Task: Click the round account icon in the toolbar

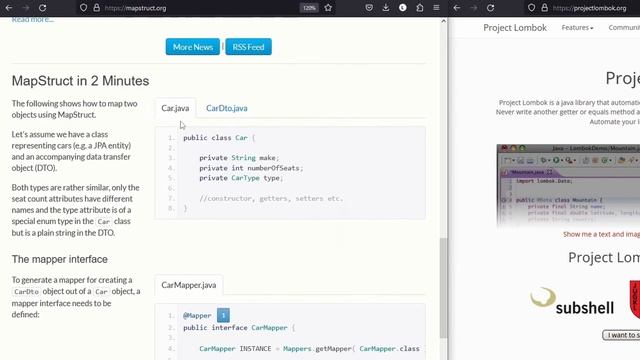Action: (403, 8)
